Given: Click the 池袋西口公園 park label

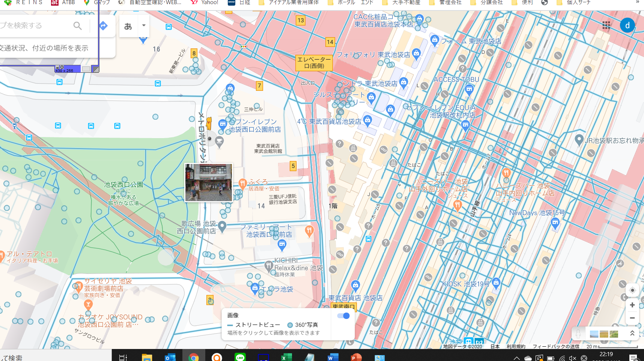Looking at the screenshot, I should pyautogui.click(x=123, y=185).
